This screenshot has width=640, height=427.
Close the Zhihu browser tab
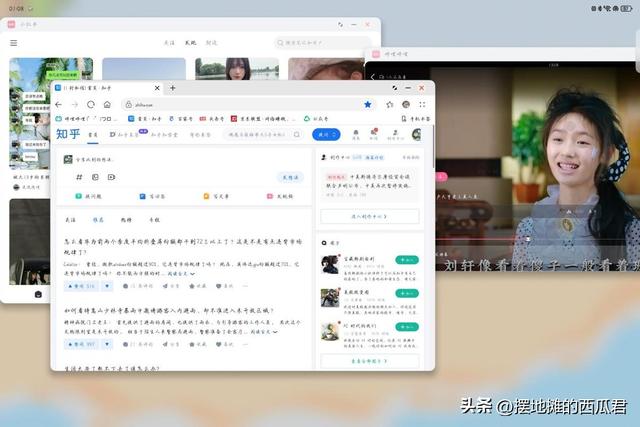[x=157, y=88]
